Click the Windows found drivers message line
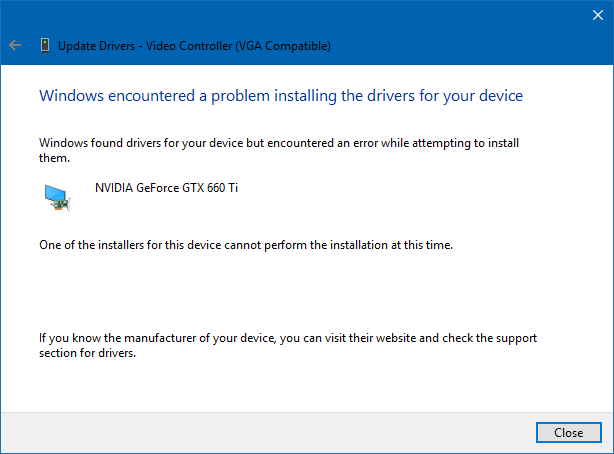The image size is (614, 454). point(279,143)
